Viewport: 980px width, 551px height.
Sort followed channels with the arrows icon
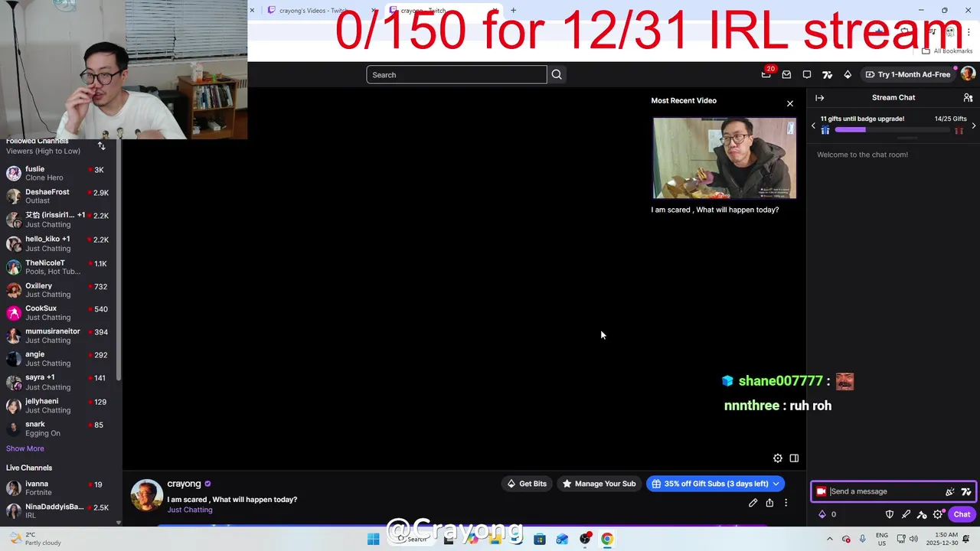point(101,145)
